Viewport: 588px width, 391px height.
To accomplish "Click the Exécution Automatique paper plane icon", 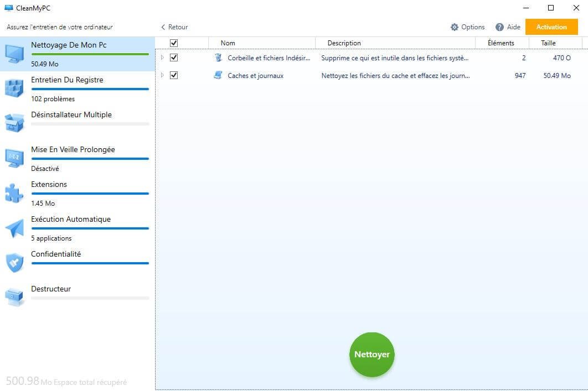I will (x=14, y=228).
